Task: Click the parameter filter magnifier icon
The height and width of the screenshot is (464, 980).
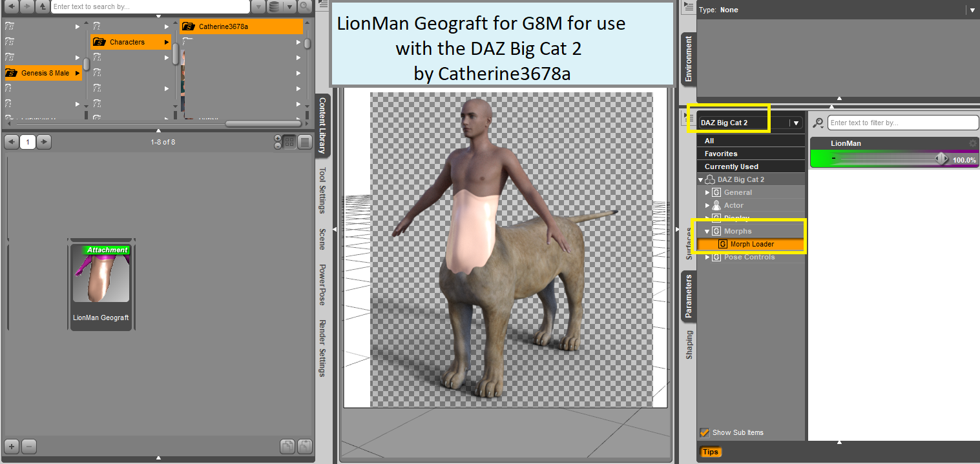Action: point(818,123)
